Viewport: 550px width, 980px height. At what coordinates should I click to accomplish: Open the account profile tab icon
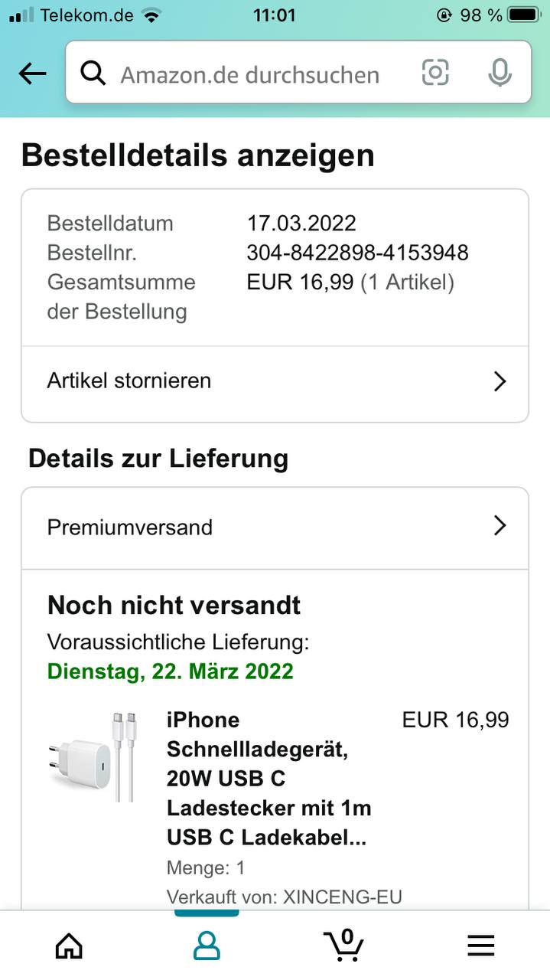point(207,946)
